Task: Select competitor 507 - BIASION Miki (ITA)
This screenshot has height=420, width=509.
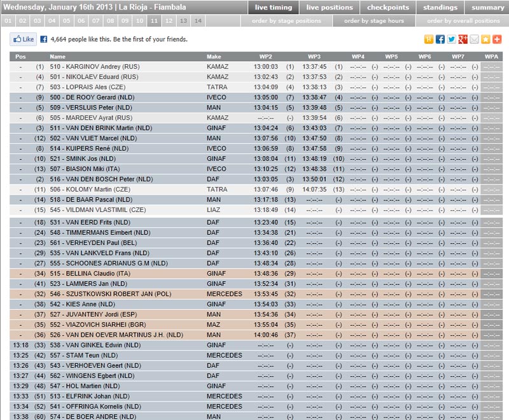Action: [85, 169]
